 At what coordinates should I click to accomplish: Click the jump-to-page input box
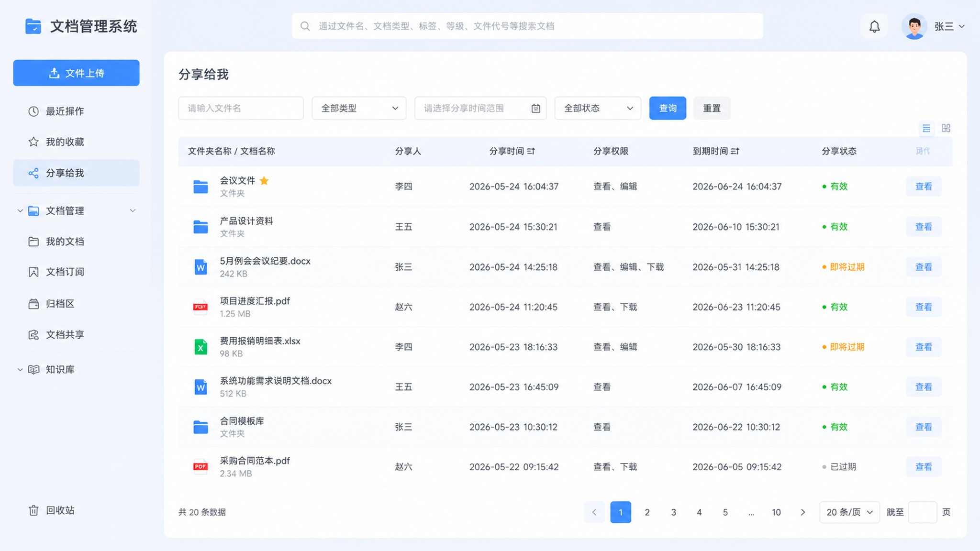coord(922,512)
